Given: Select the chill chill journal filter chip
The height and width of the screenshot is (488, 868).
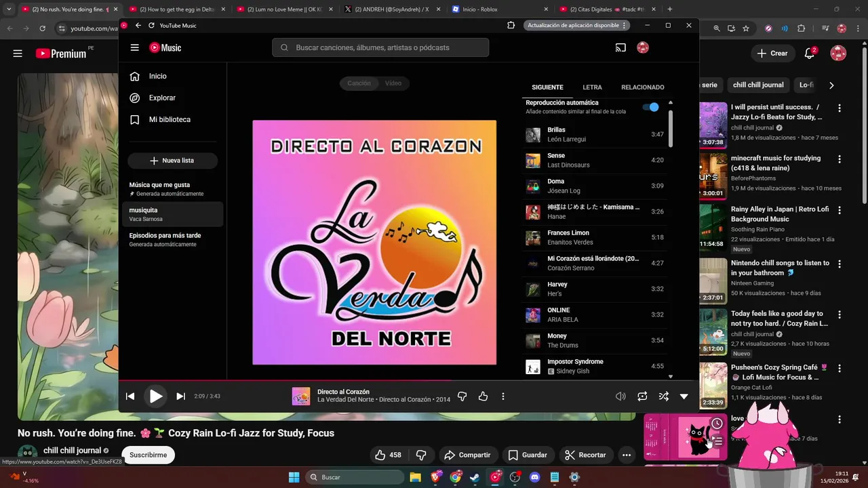Looking at the screenshot, I should pos(758,85).
